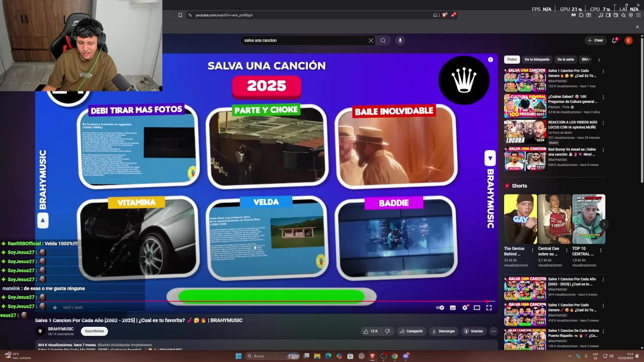Click the taskbar 'Buscar' search box
The width and height of the screenshot is (644, 362).
[x=273, y=356]
